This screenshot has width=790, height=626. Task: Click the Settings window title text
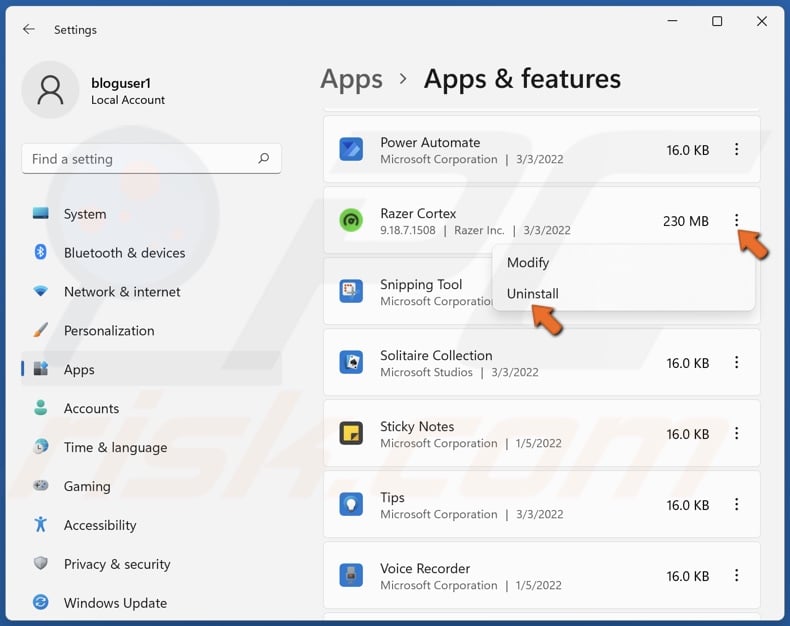pyautogui.click(x=75, y=30)
